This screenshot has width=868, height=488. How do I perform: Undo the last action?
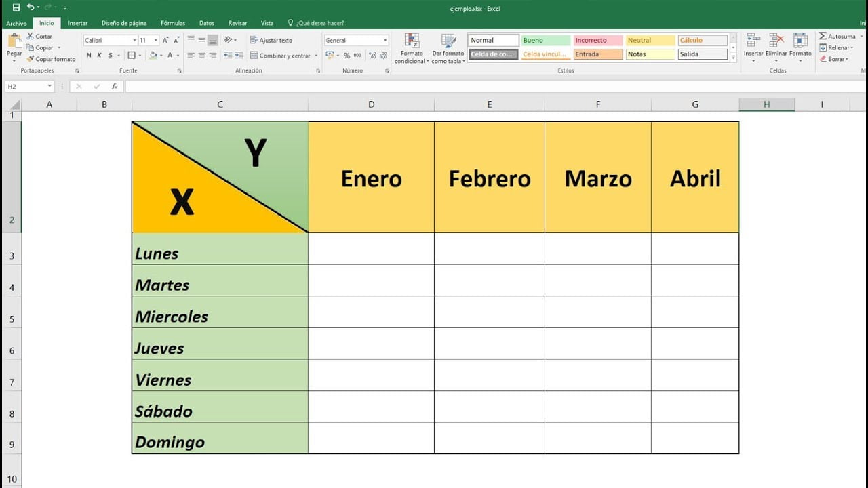[x=31, y=7]
